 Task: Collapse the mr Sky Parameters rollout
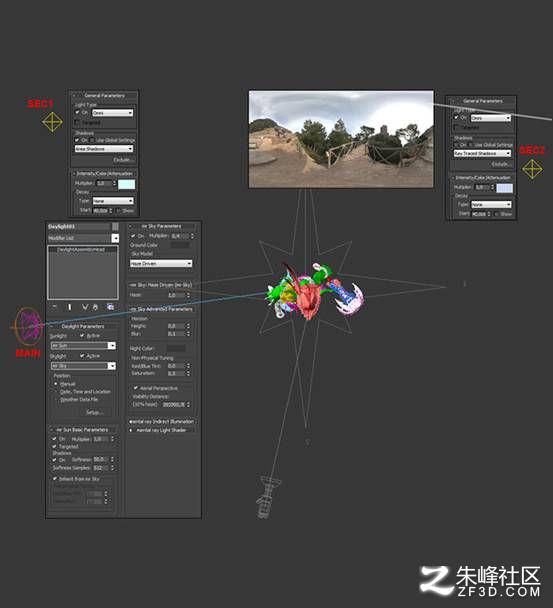point(161,226)
